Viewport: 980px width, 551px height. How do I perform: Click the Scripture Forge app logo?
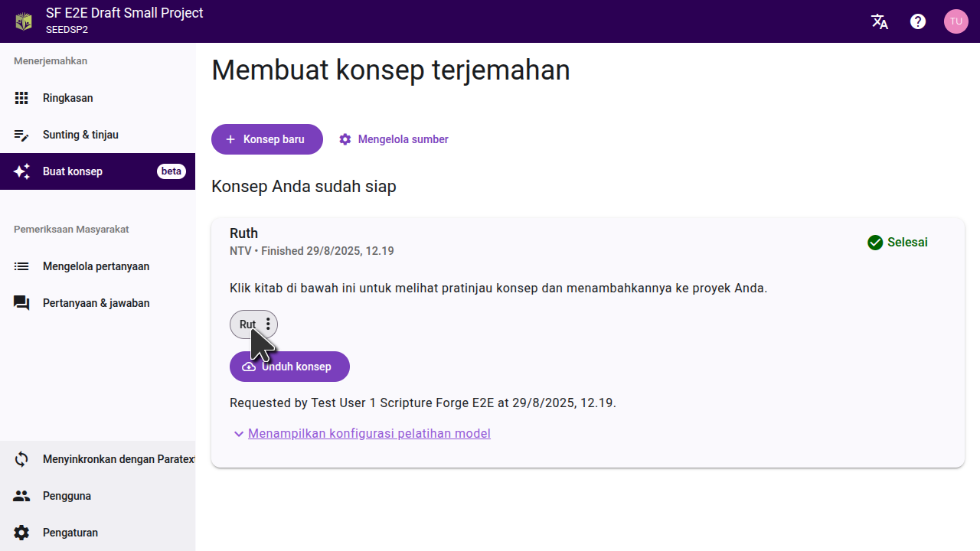point(24,21)
